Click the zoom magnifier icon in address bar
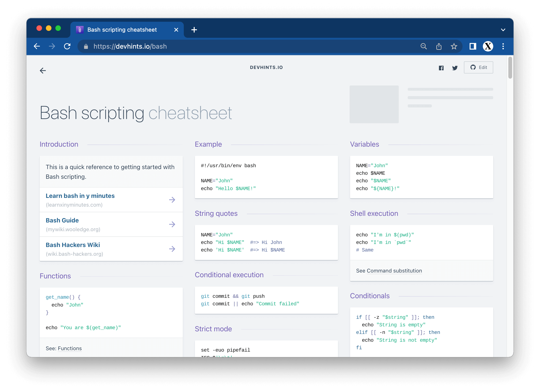This screenshot has width=540, height=392. (x=424, y=46)
